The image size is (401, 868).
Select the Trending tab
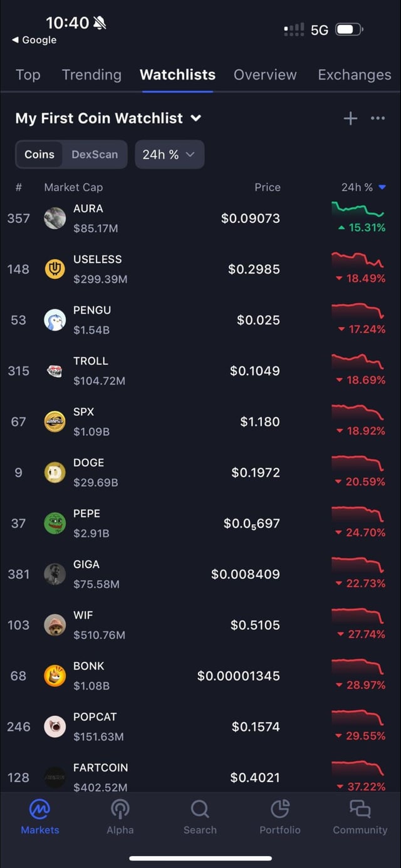pos(91,75)
